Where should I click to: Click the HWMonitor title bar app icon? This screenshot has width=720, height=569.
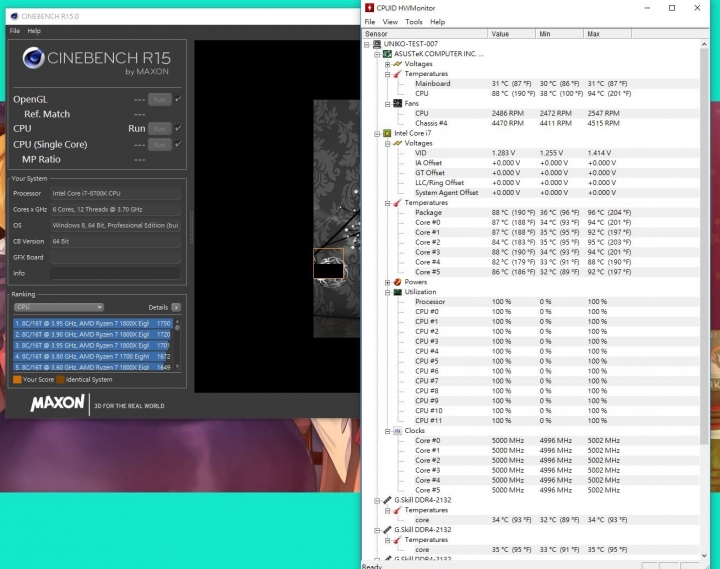click(369, 8)
